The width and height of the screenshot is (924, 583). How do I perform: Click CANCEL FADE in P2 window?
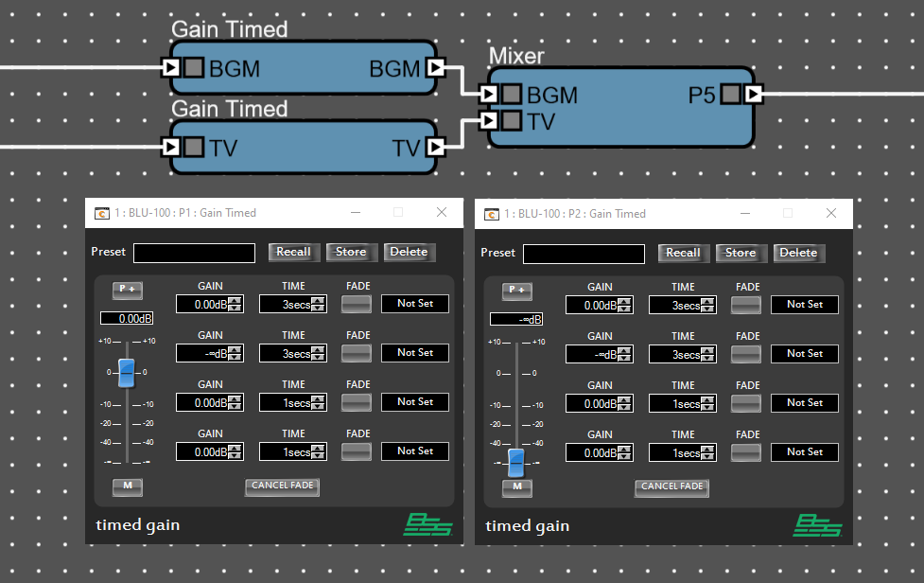[x=671, y=487]
